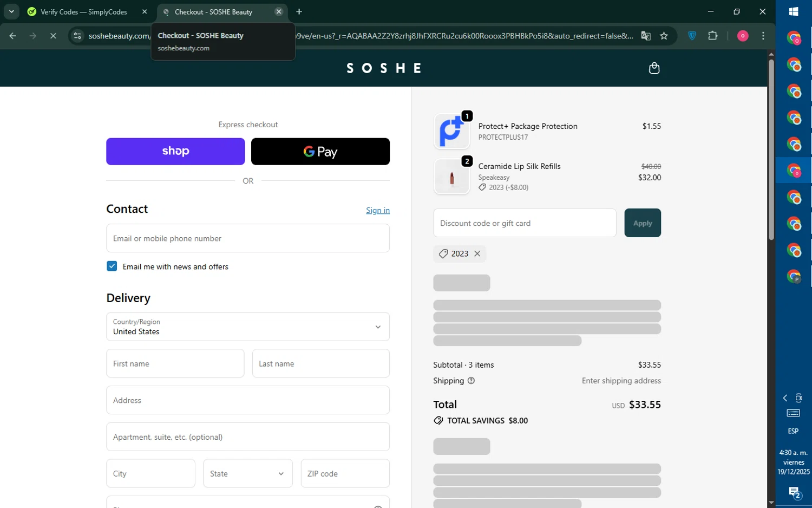Open the last Chrome profile icon in taskbar

point(794,277)
